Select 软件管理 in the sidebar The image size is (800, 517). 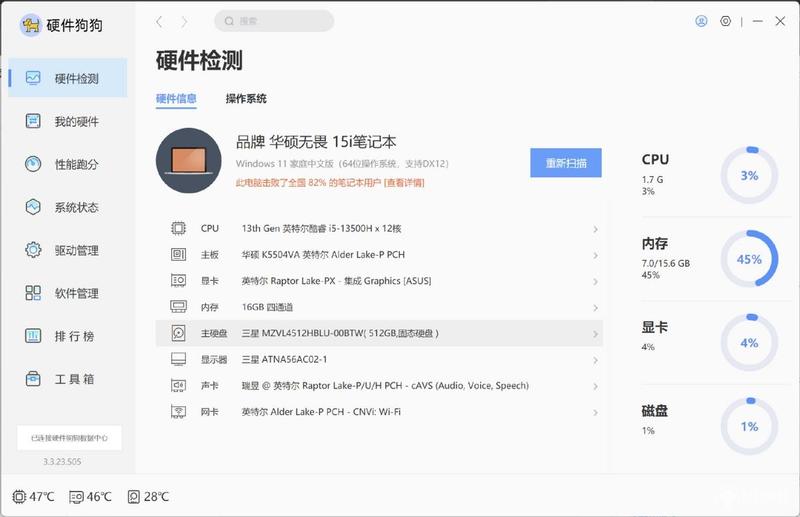[x=68, y=292]
